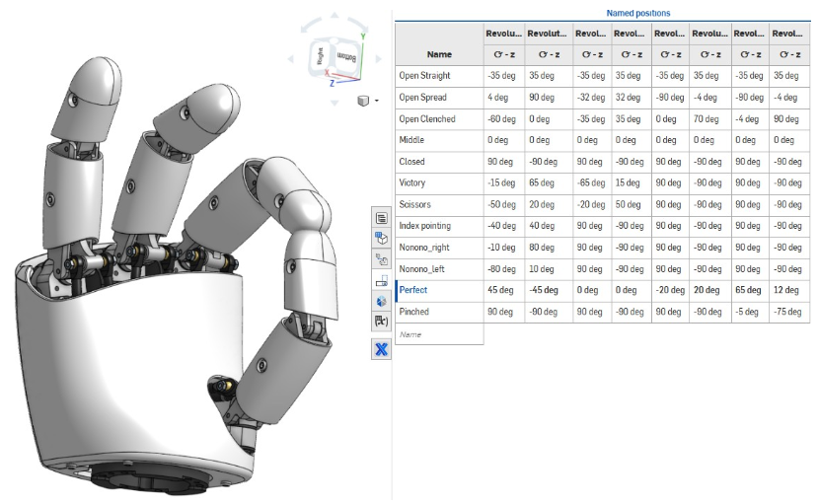The width and height of the screenshot is (819, 504).
Task: Open the Variable table (x) icon
Action: [x=381, y=322]
